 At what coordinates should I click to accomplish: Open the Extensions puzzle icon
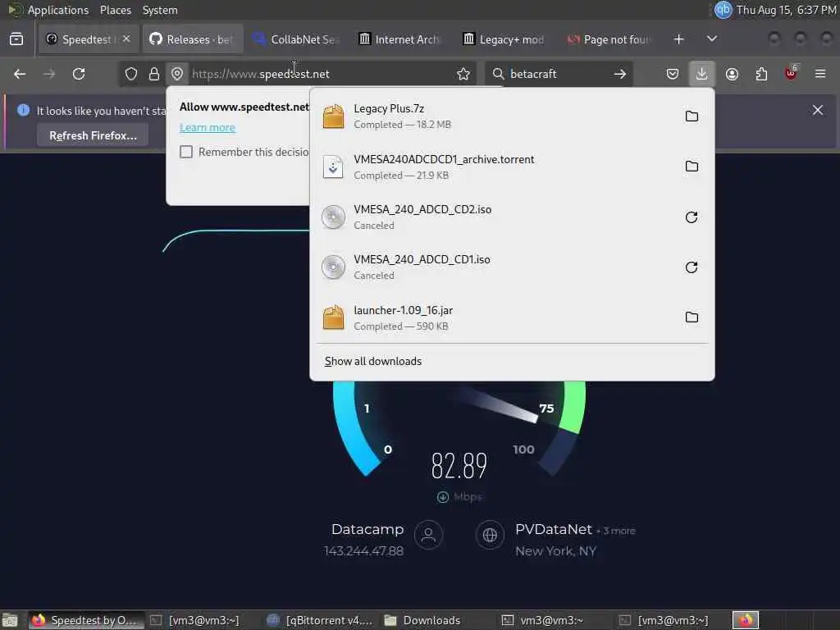coord(761,74)
